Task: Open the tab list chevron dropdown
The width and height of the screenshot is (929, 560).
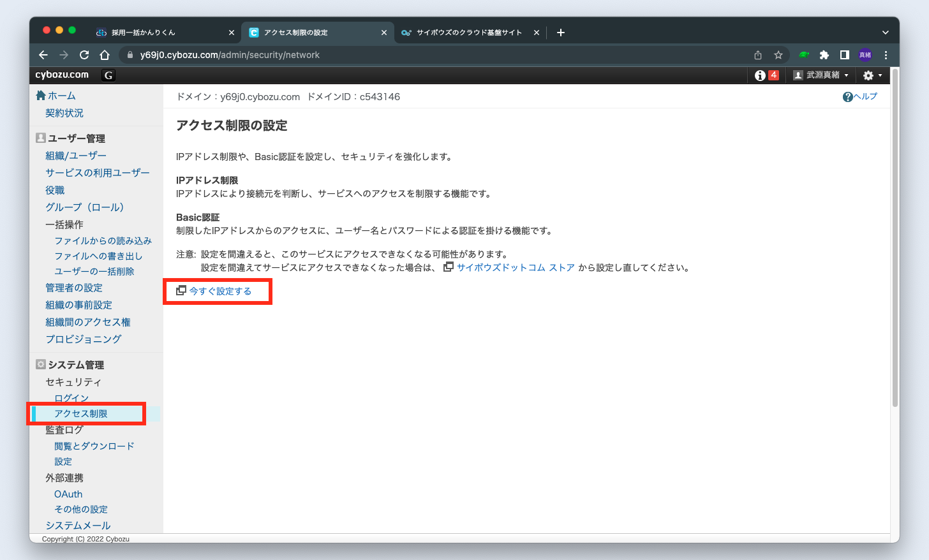Action: (x=885, y=33)
